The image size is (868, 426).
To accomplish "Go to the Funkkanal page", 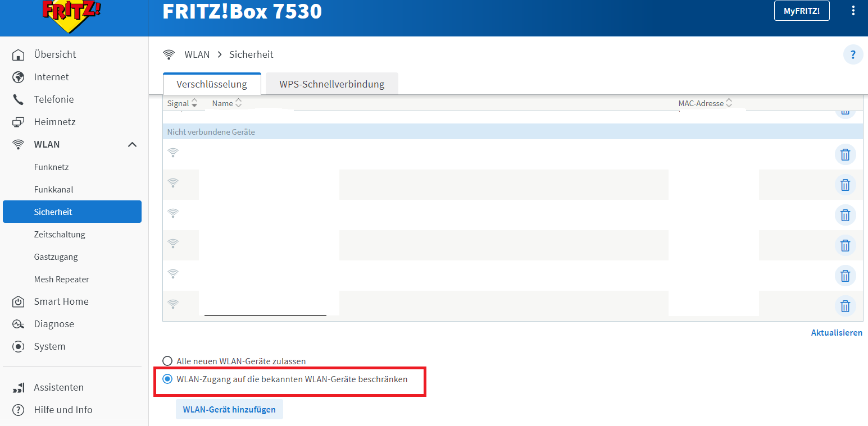I will point(53,190).
